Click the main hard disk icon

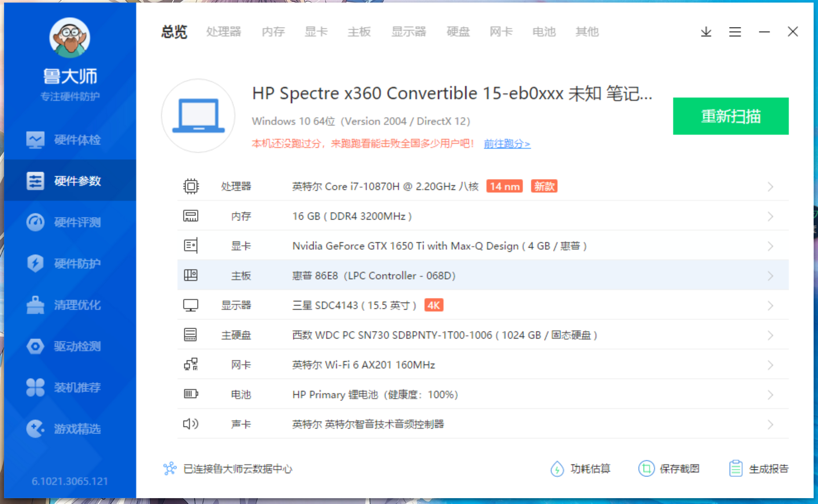coord(190,335)
